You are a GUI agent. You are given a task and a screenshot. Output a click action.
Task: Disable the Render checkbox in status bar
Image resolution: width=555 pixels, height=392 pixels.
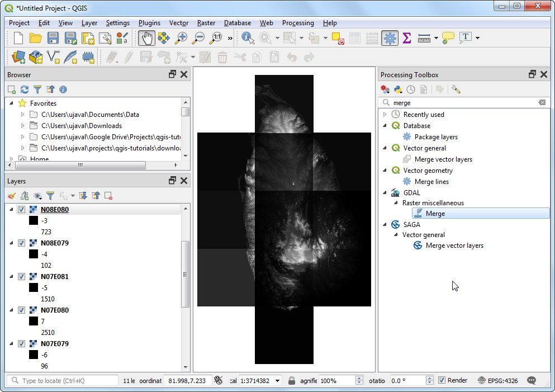click(x=442, y=381)
